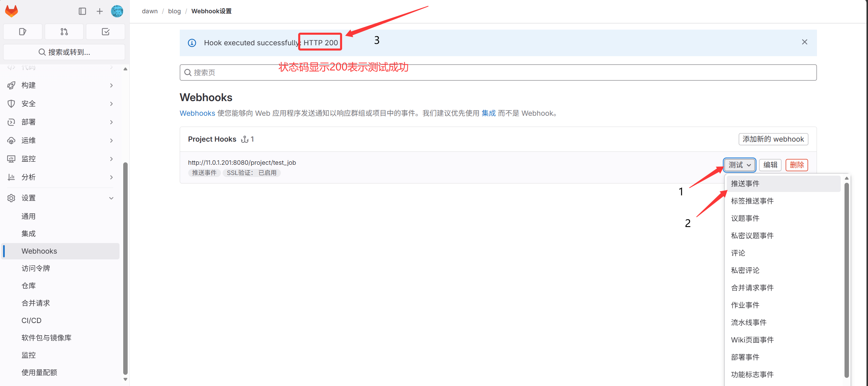
Task: Click the 安全 shield icon
Action: tap(11, 104)
